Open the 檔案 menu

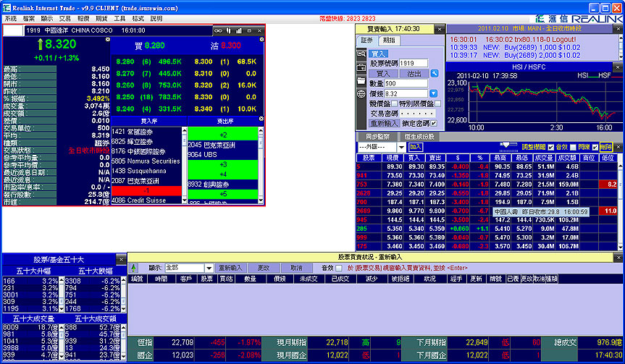29,18
